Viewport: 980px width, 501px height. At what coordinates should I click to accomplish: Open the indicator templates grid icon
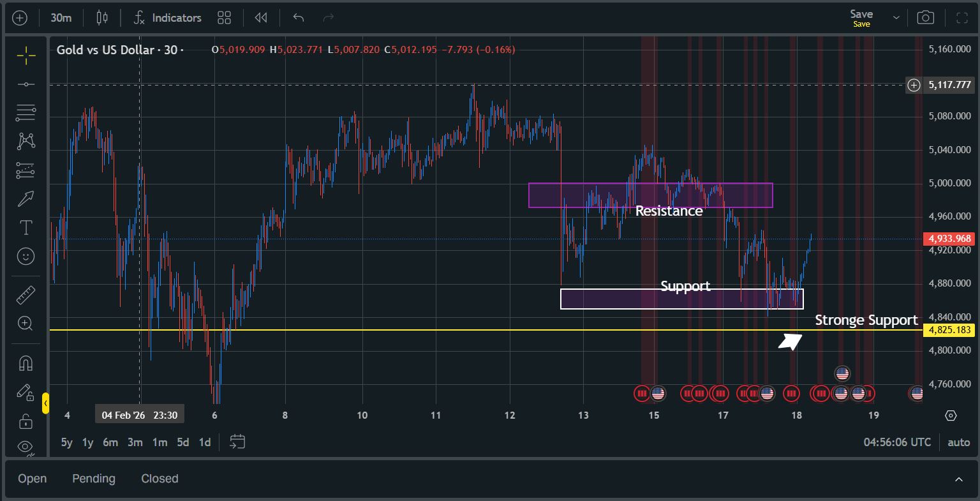224,18
